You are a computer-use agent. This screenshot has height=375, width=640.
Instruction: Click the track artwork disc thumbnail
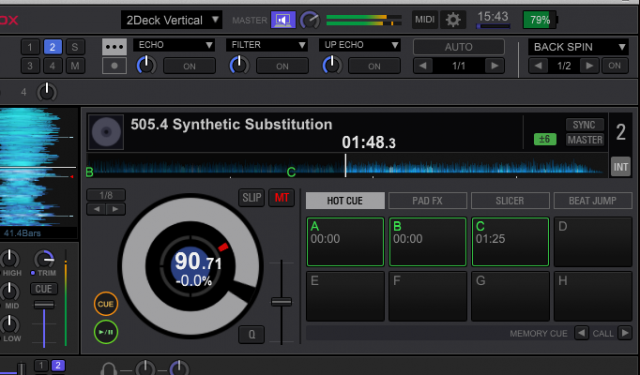point(106,132)
